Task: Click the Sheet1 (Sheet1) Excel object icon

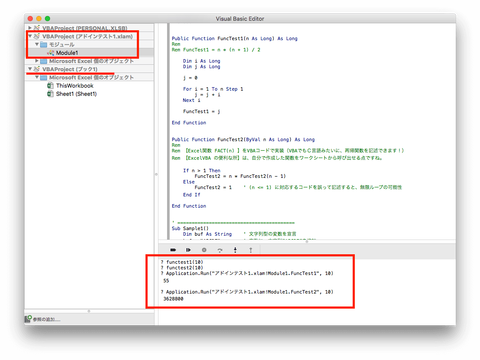Action: point(50,94)
